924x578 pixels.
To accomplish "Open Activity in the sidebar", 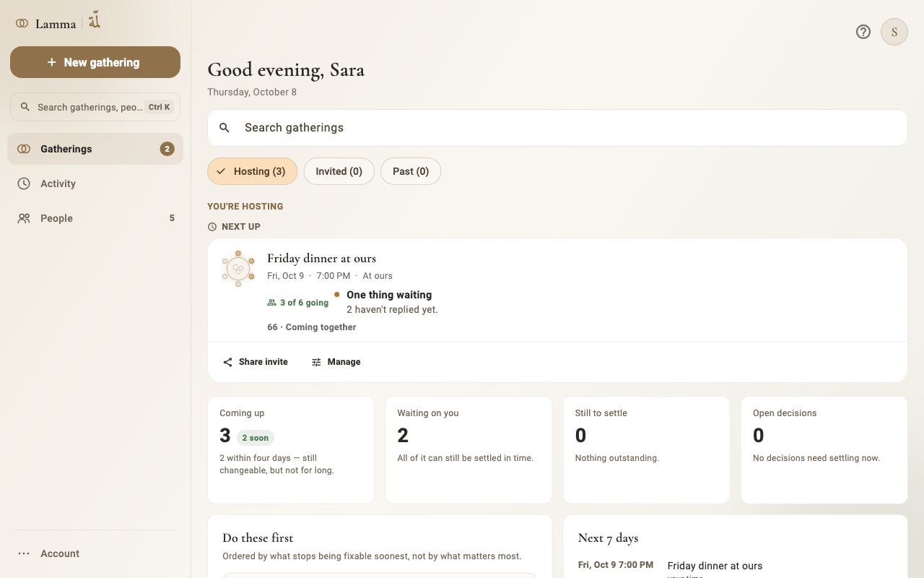I will (x=95, y=184).
